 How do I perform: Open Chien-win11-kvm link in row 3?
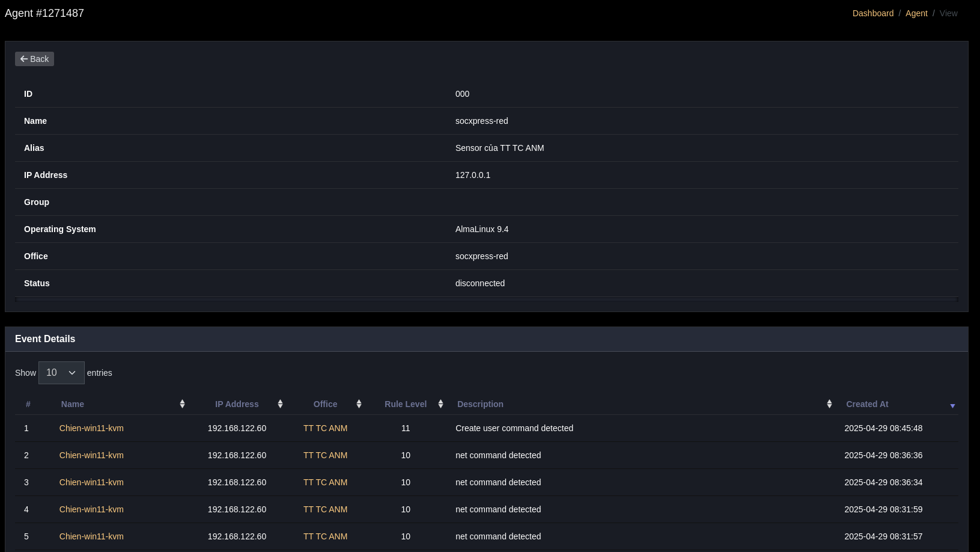91,482
